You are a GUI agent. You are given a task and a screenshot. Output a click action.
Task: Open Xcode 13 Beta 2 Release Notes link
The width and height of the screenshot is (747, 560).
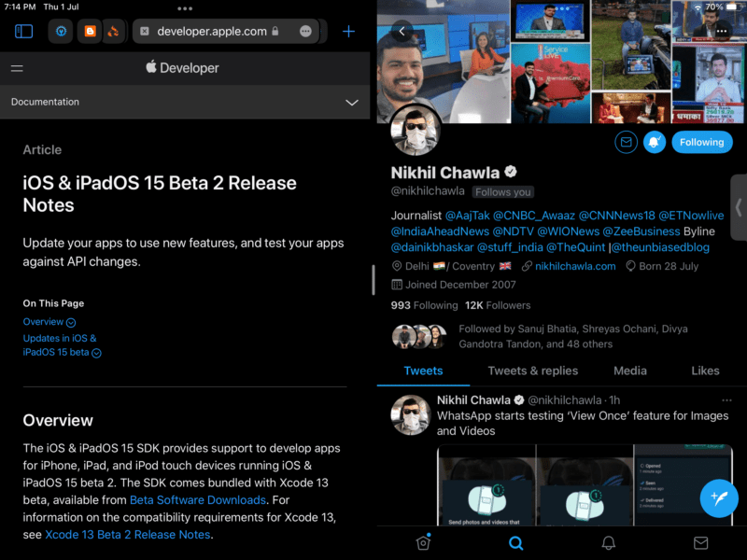(x=128, y=535)
